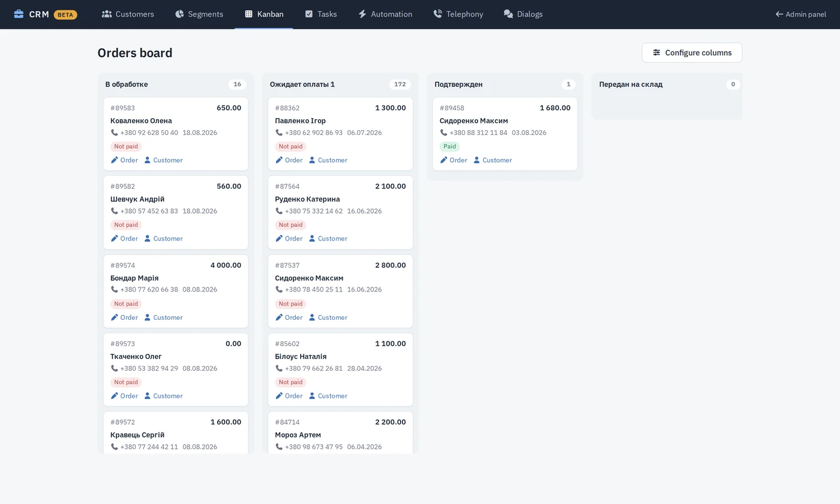840x504 pixels.
Task: Click the Kanban grid icon
Action: point(249,14)
